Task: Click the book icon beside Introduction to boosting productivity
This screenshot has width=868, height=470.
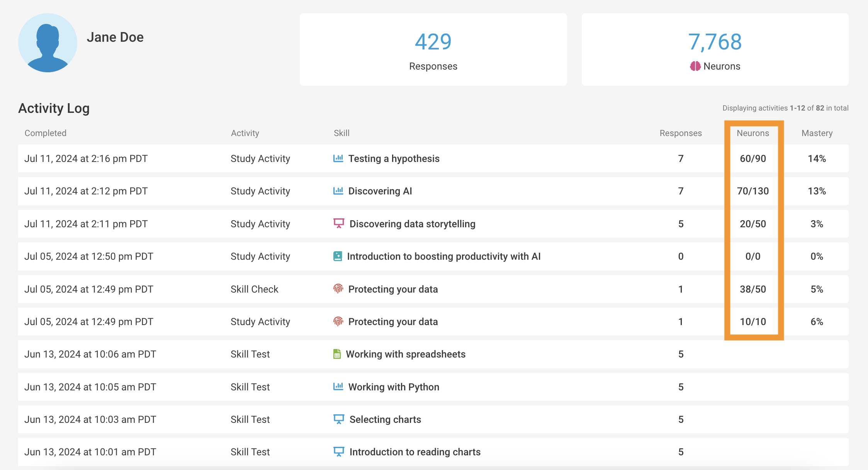Action: click(338, 256)
